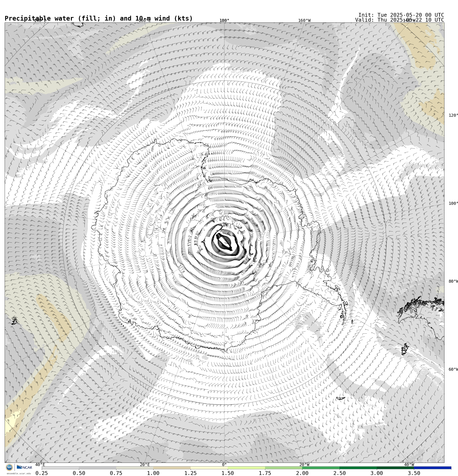
Task: Pick the light gray 0.25–0.50 colorbar segment
Action: point(60,468)
